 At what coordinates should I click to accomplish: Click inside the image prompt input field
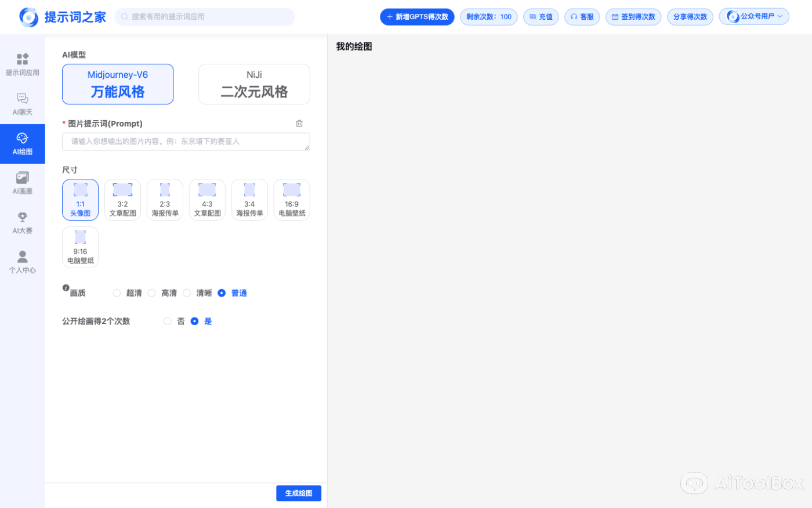tap(186, 141)
